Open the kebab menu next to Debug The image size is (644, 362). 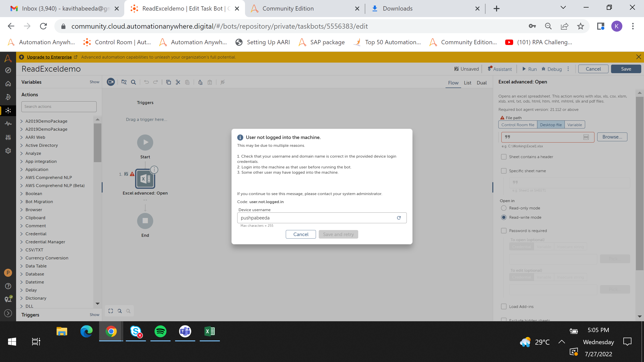(568, 69)
